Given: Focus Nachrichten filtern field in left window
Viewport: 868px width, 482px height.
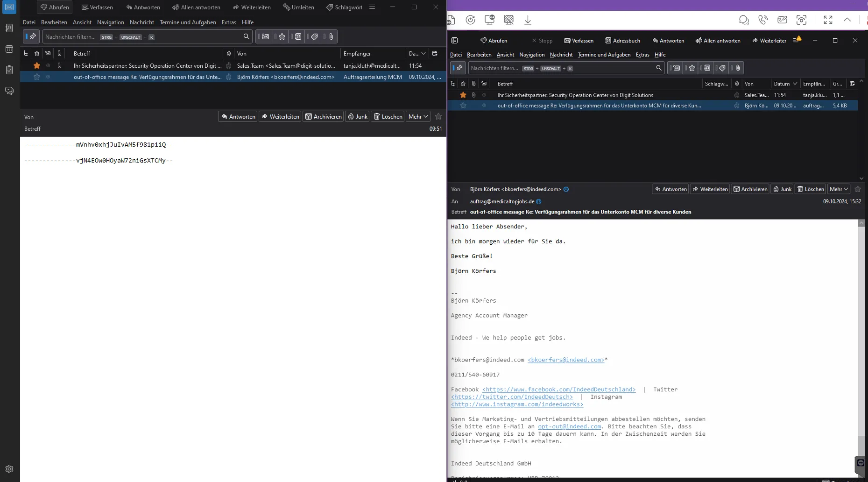Looking at the screenshot, I should [147, 36].
